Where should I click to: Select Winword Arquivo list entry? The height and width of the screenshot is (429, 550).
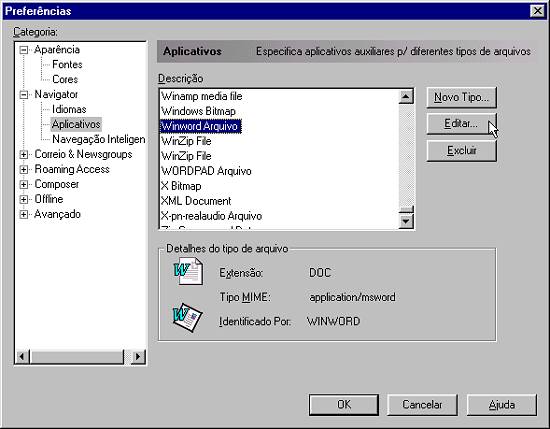[x=200, y=126]
